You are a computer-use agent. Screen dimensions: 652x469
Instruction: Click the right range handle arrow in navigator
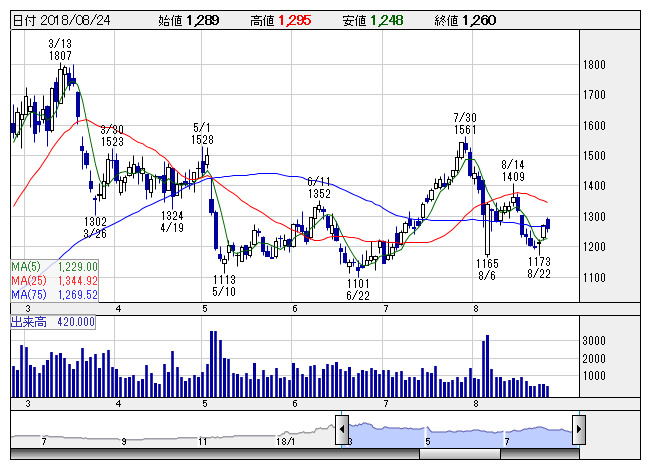tap(579, 430)
